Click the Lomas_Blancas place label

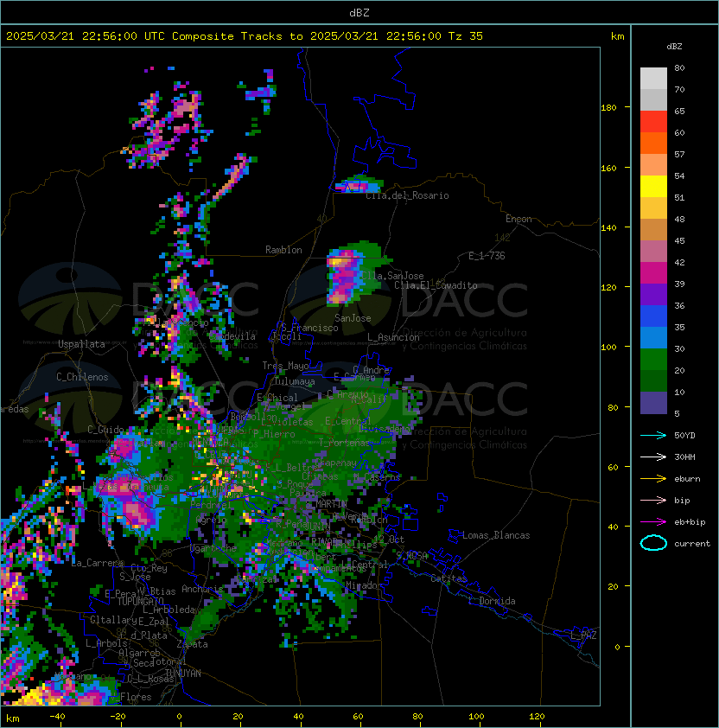coord(496,535)
